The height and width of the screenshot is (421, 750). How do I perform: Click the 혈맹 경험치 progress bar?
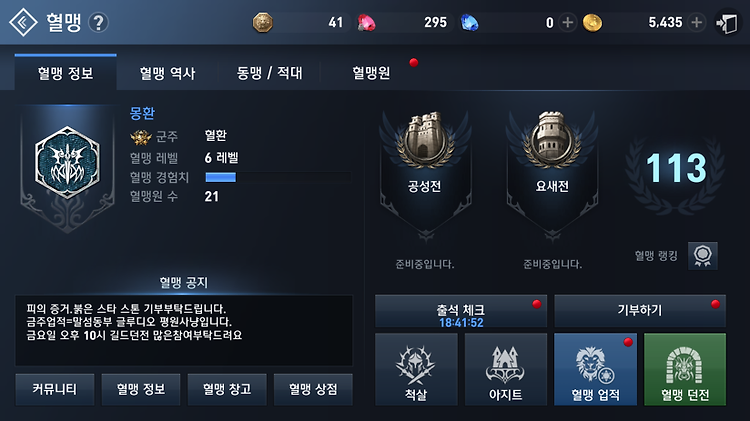278,177
